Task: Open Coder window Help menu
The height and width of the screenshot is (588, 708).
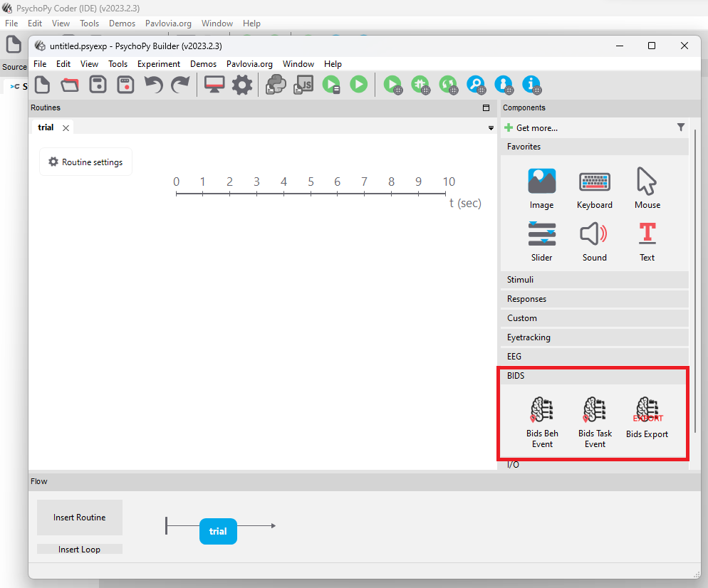Action: point(251,23)
